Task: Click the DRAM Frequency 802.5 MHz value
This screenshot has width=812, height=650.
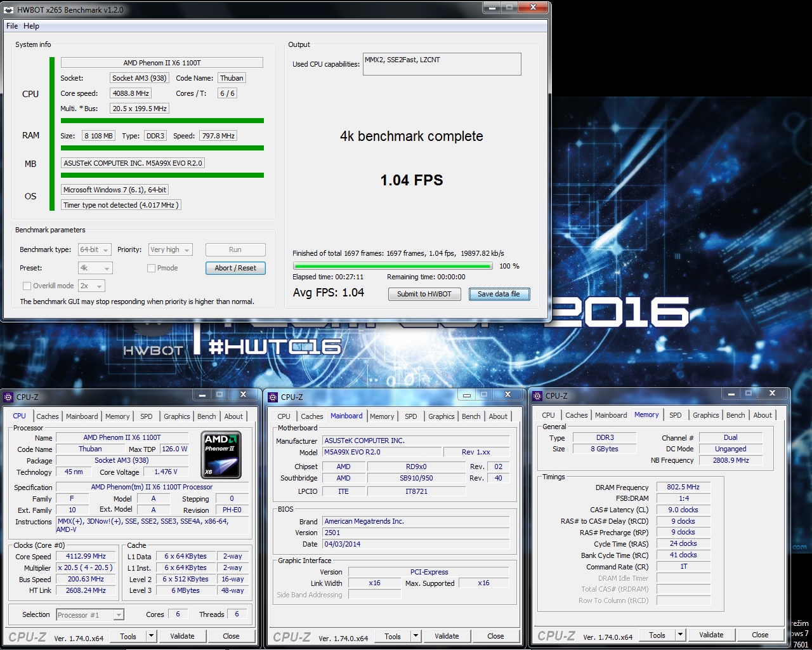Action: coord(683,487)
